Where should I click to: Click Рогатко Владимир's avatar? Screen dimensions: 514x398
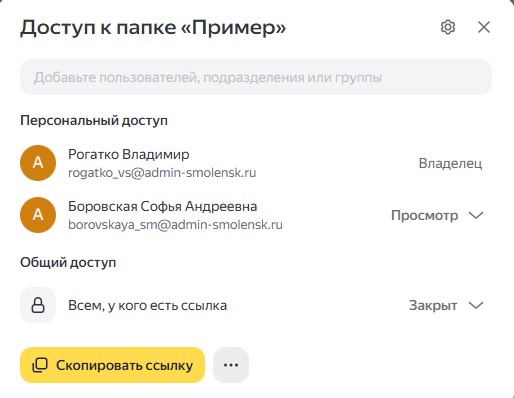[38, 163]
